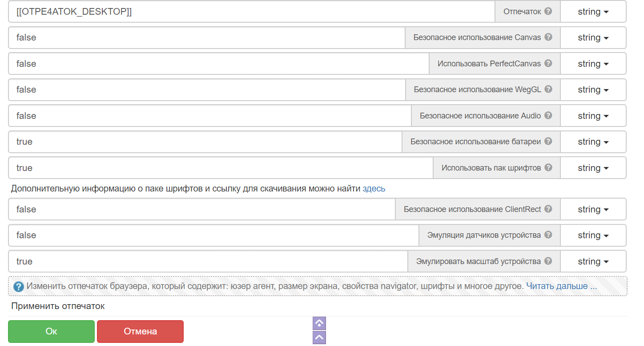The image size is (644, 346).
Task: Show help for Эмуляция датчиков устройства
Action: [548, 235]
